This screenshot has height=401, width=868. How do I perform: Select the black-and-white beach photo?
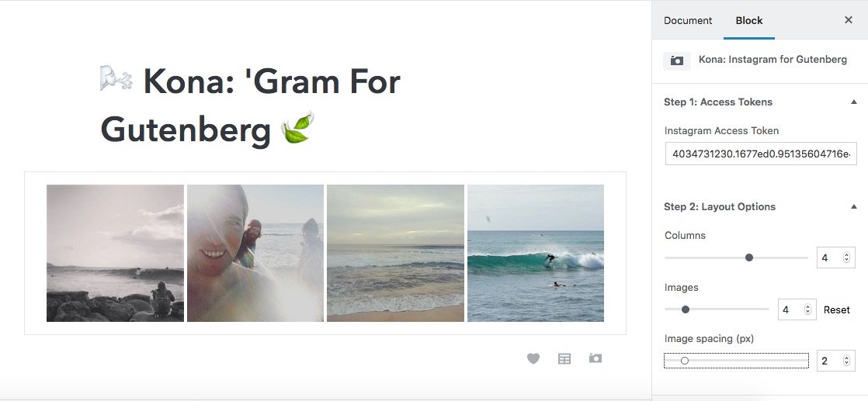(115, 253)
